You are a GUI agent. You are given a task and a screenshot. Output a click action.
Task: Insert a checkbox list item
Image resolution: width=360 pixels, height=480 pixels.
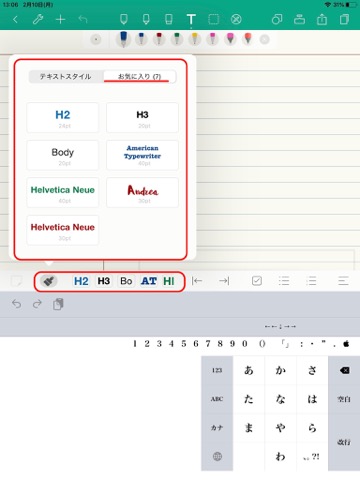pyautogui.click(x=257, y=281)
